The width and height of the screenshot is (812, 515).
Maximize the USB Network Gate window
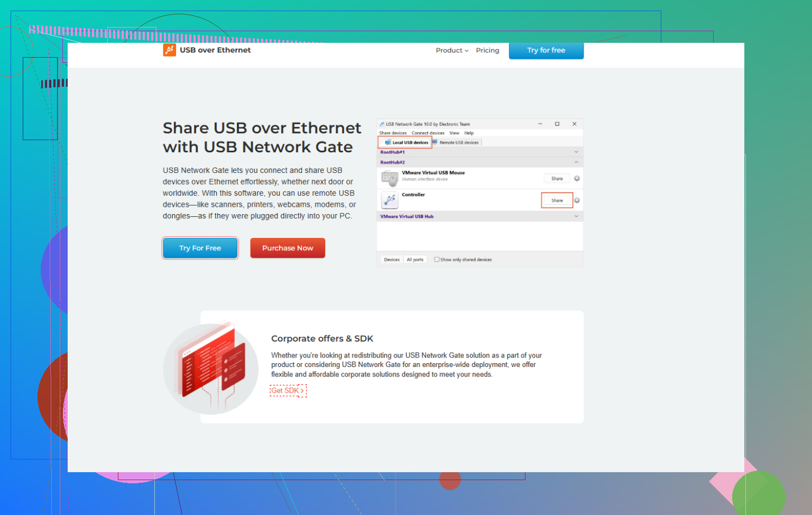click(557, 124)
